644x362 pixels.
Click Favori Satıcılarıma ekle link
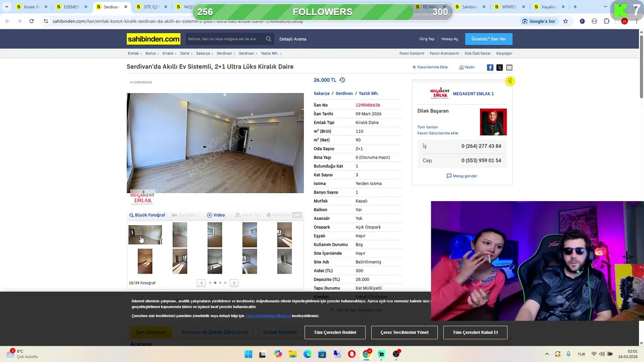point(438,133)
